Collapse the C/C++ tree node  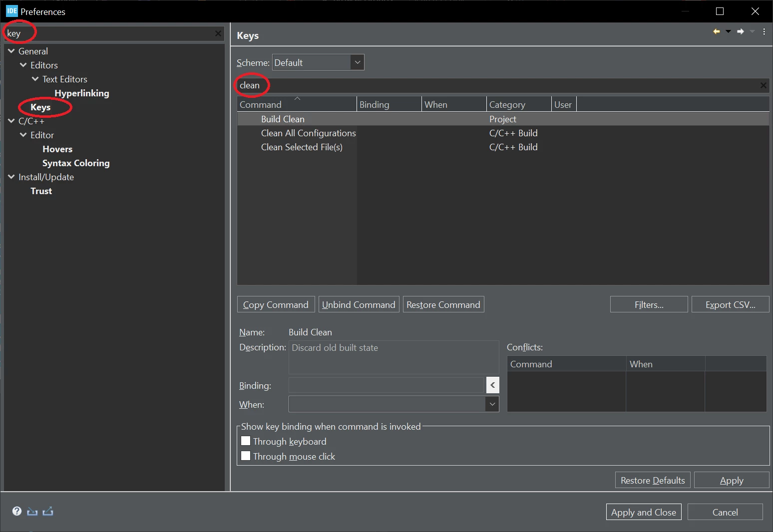[x=11, y=121]
